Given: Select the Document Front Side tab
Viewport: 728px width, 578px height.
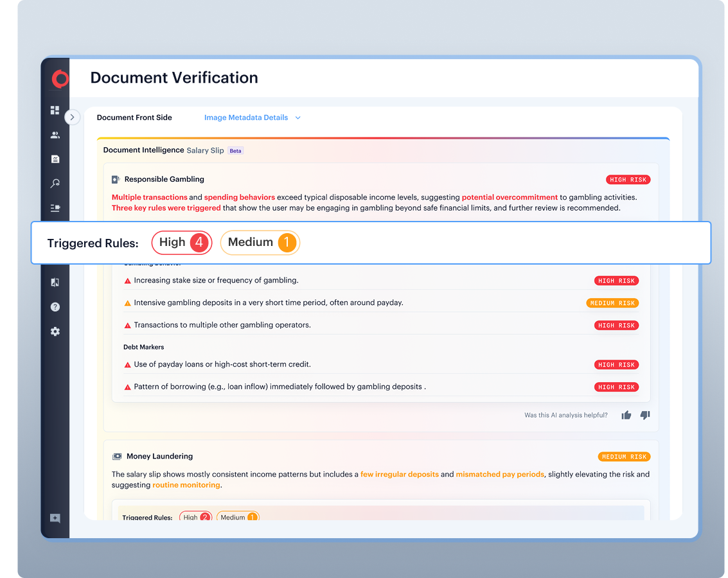Looking at the screenshot, I should tap(134, 118).
